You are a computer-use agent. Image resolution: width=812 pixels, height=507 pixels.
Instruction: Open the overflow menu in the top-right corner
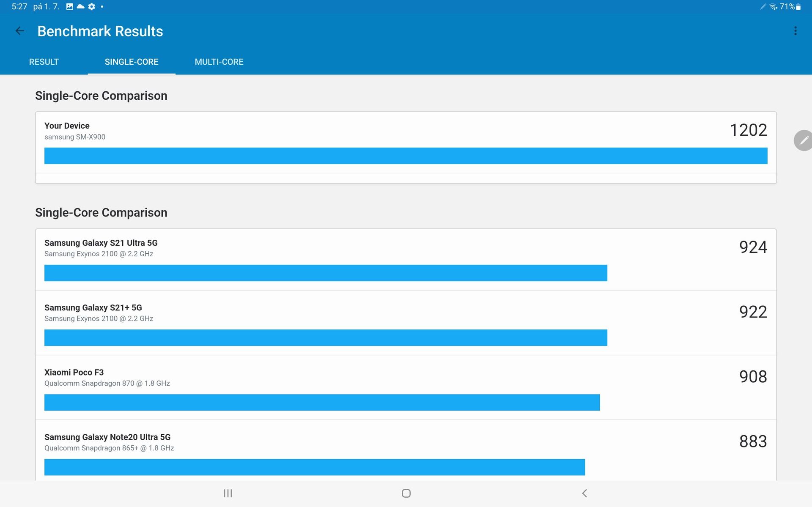[x=796, y=30]
